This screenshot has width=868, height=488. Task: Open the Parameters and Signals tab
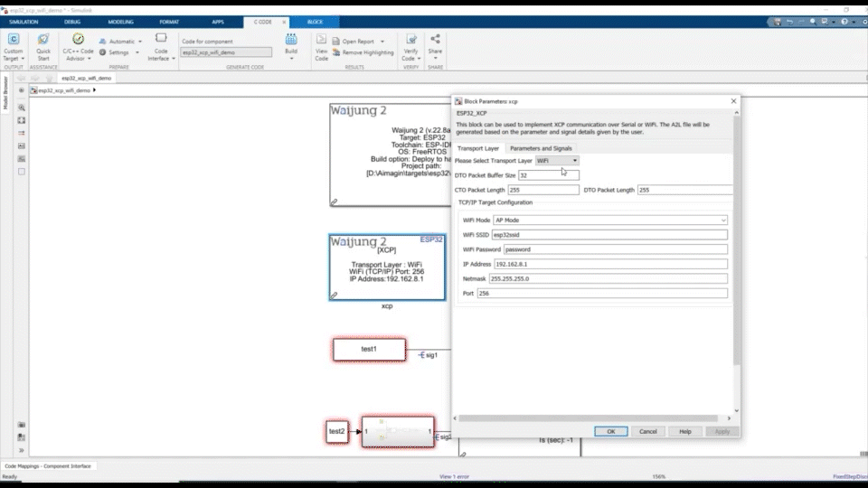(541, 148)
